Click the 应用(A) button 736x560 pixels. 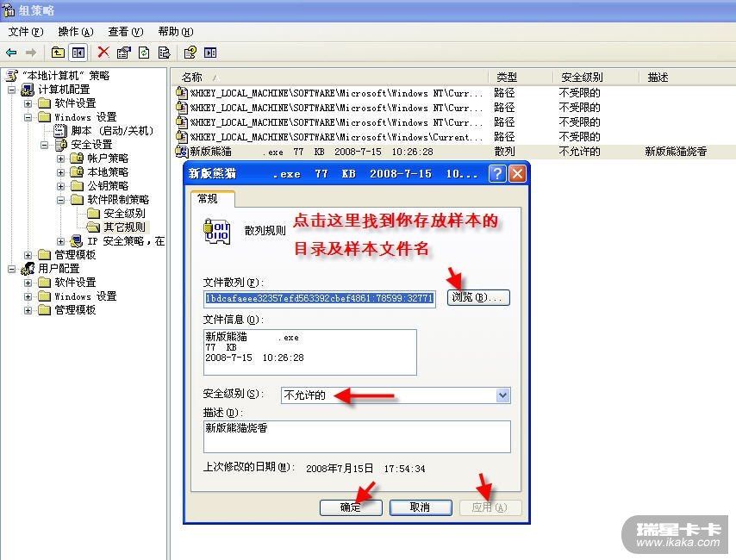[490, 507]
